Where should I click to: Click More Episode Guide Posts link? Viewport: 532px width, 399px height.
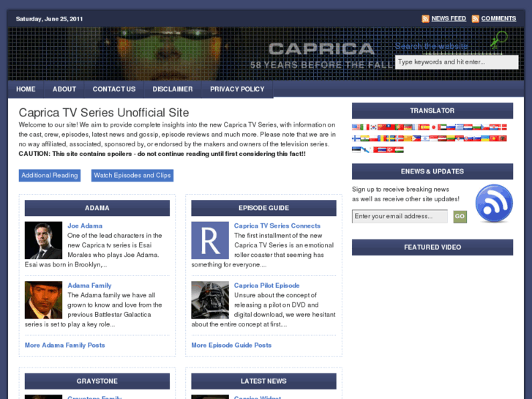pos(231,346)
